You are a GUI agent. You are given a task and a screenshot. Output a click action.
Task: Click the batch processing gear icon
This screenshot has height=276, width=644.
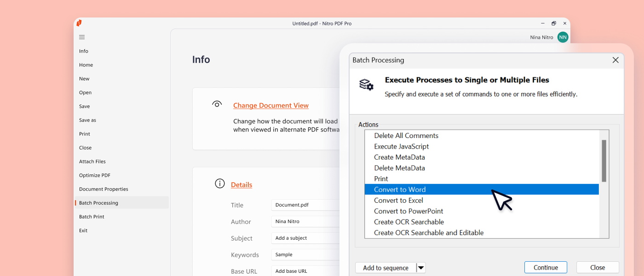click(x=366, y=85)
